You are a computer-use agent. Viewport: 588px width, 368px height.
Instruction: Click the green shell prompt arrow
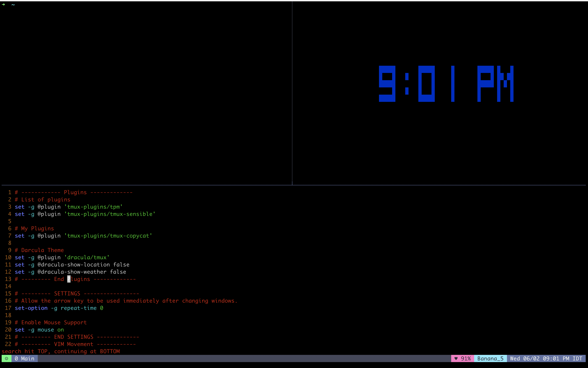(x=3, y=4)
